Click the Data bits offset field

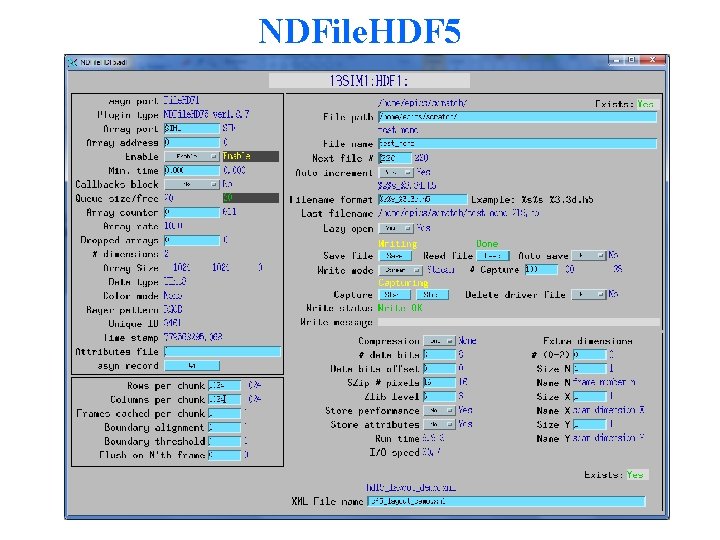click(439, 368)
